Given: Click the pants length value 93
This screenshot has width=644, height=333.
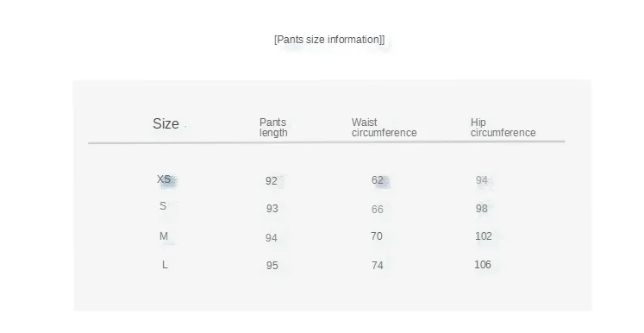Looking at the screenshot, I should click(272, 209).
